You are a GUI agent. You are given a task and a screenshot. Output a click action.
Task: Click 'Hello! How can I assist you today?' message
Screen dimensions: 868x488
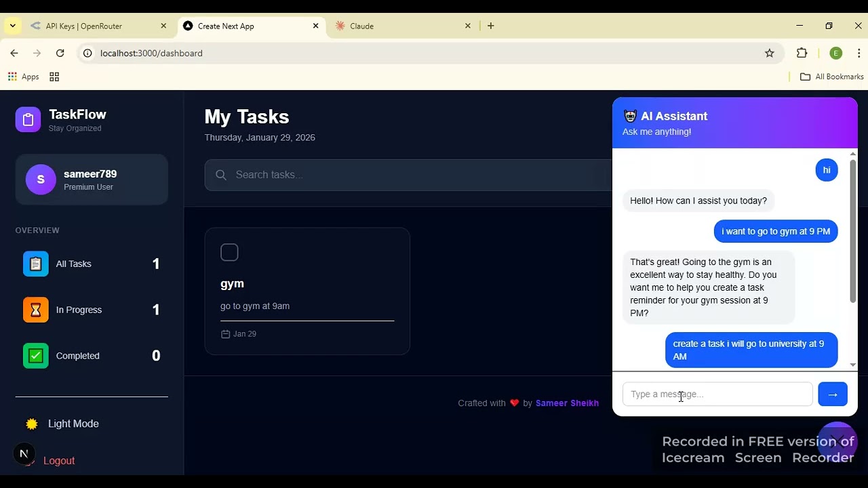point(698,201)
